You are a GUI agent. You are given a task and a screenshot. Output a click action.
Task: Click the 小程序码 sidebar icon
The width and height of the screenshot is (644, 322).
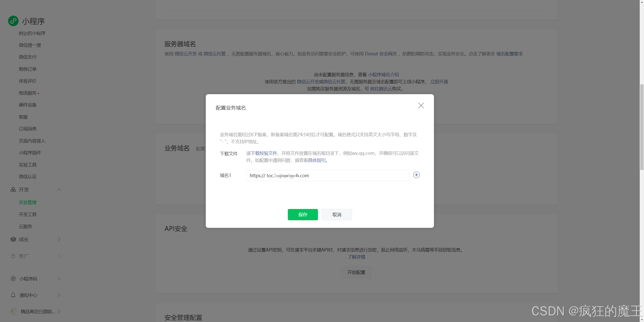point(13,279)
